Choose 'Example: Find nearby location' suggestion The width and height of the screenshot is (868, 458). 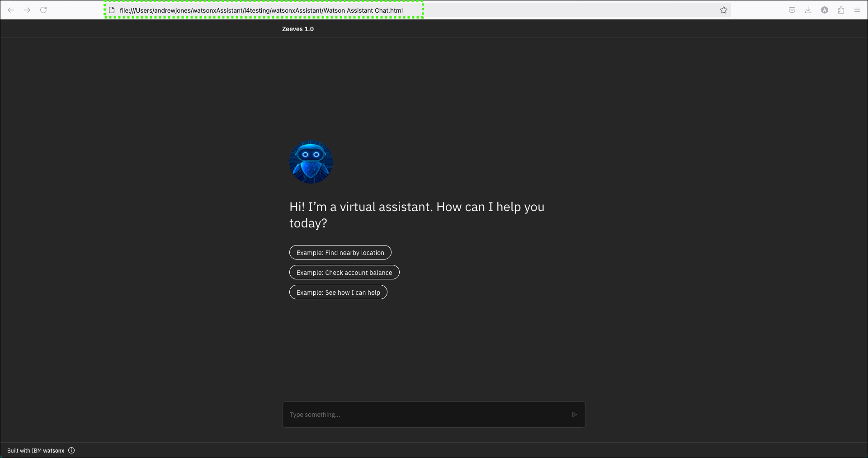pyautogui.click(x=340, y=253)
